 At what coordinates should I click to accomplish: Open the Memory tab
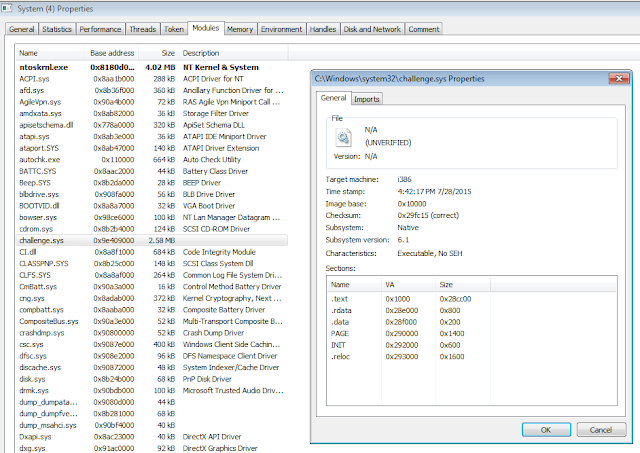coord(240,29)
